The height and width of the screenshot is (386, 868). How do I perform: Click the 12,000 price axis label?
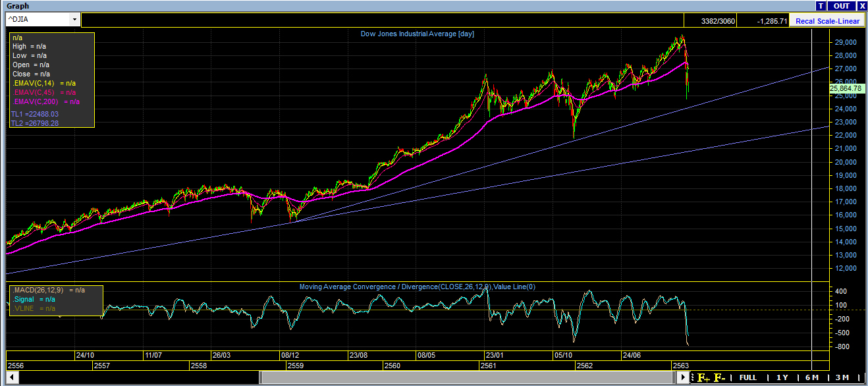845,269
